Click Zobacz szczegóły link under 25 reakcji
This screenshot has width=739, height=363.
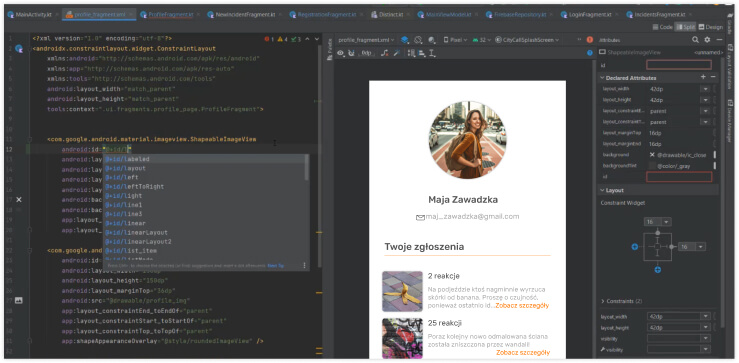click(x=523, y=353)
